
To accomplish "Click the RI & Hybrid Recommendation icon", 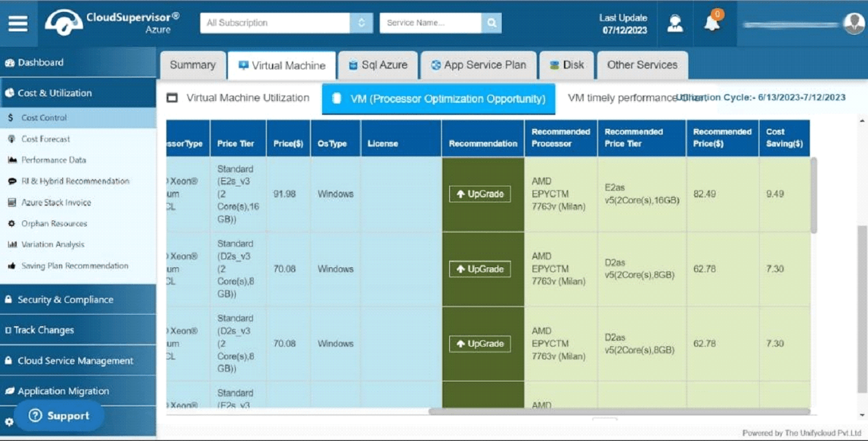I will [x=12, y=181].
